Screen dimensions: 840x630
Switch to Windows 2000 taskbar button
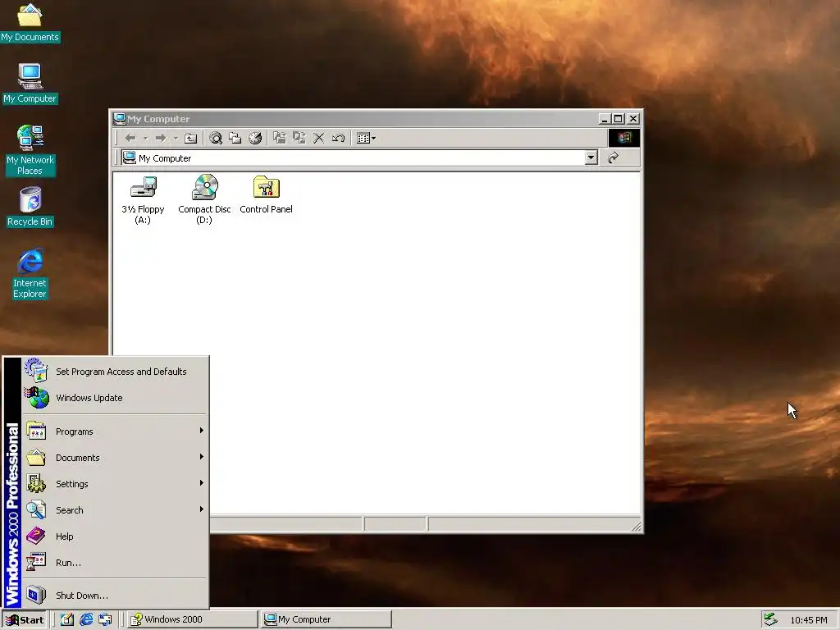tap(193, 619)
